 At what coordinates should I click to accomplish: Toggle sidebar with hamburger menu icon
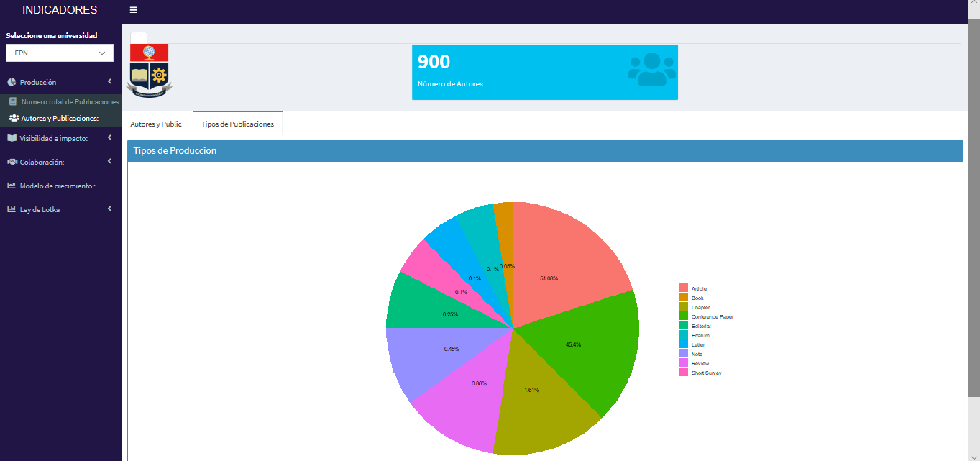click(134, 10)
